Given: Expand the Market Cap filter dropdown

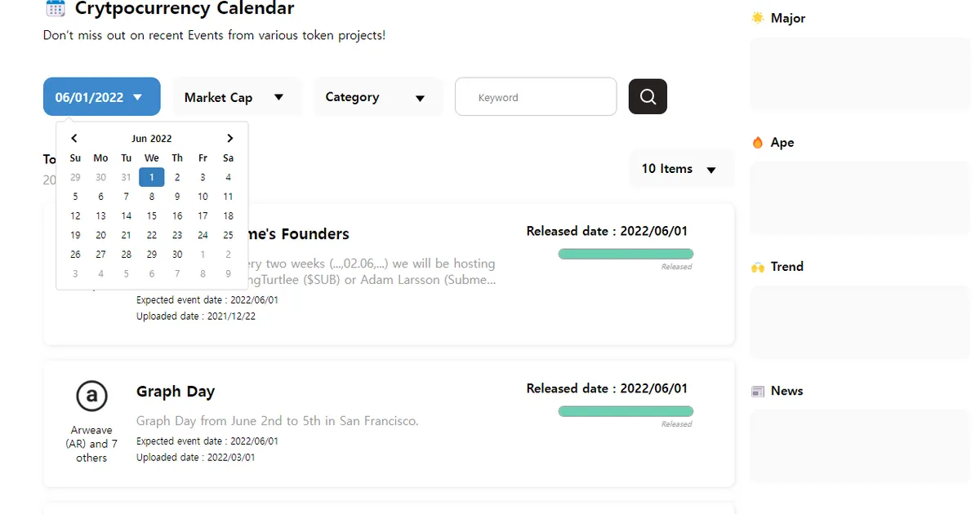Looking at the screenshot, I should click(237, 97).
